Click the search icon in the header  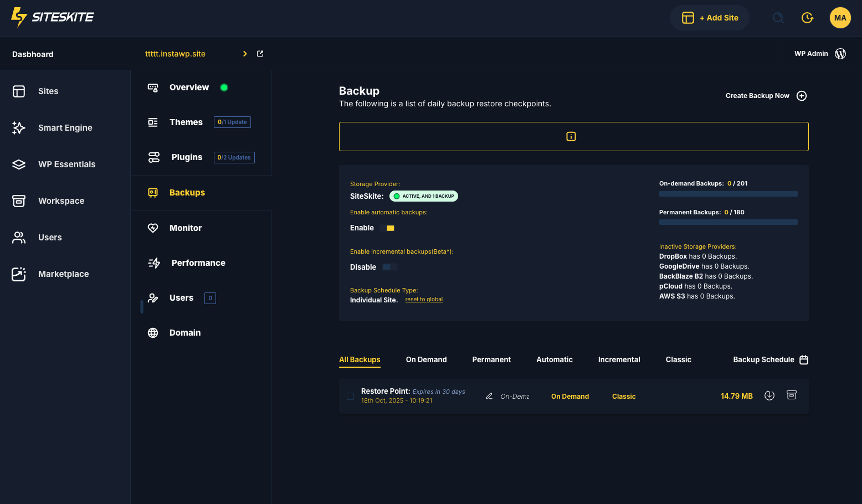coord(778,18)
